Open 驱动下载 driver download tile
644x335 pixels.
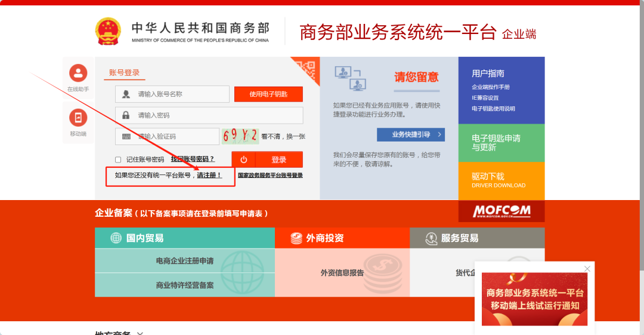tap(501, 180)
